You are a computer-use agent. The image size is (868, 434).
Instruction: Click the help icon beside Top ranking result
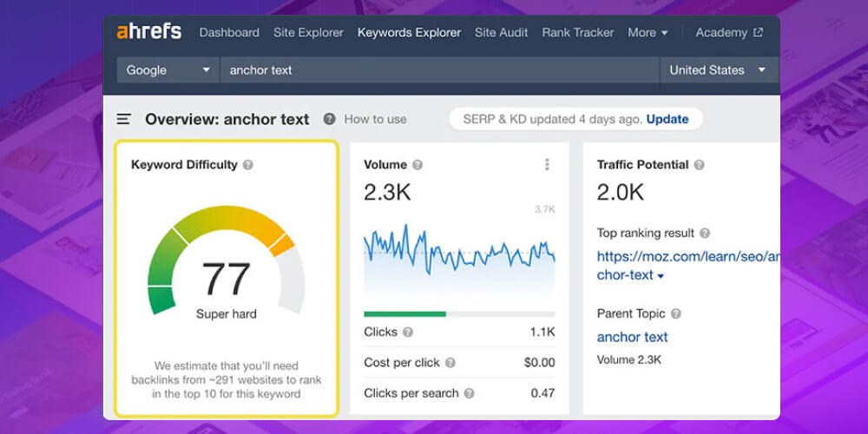coord(705,233)
